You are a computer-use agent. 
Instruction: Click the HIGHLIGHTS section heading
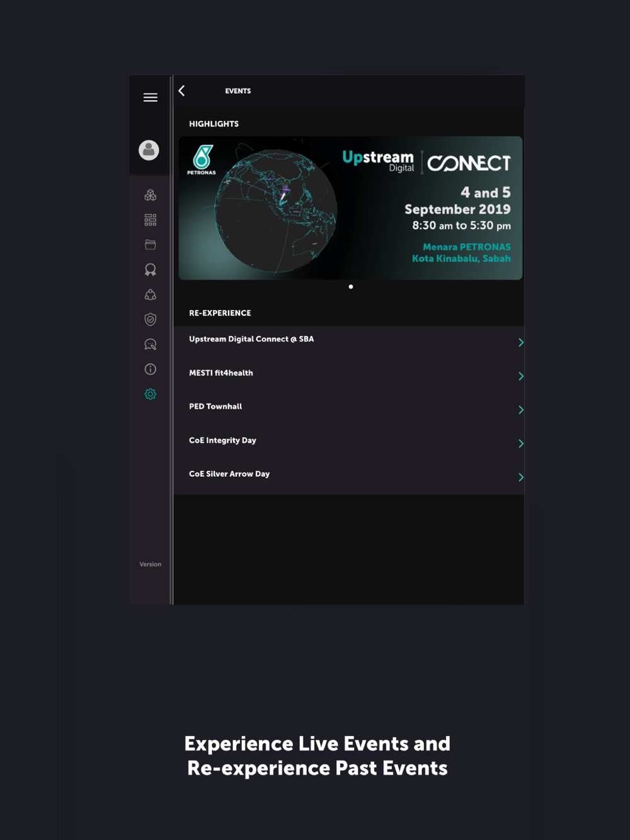(x=214, y=124)
